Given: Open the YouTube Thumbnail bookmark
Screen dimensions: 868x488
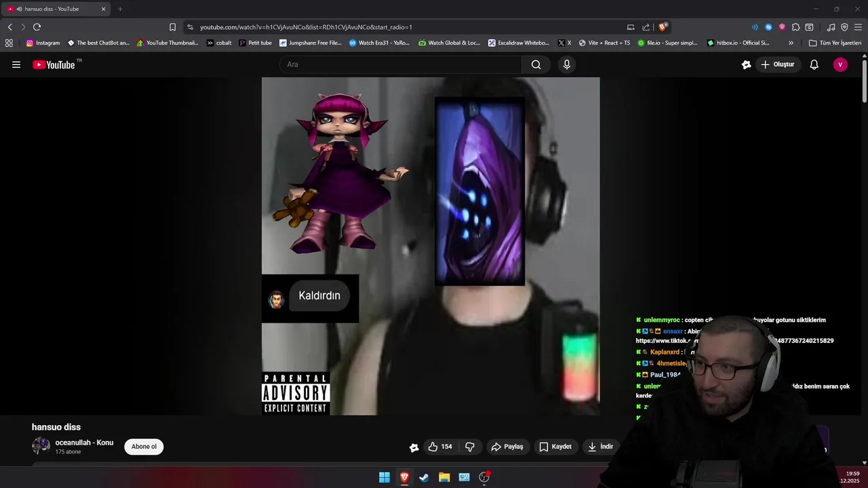Looking at the screenshot, I should (x=167, y=43).
